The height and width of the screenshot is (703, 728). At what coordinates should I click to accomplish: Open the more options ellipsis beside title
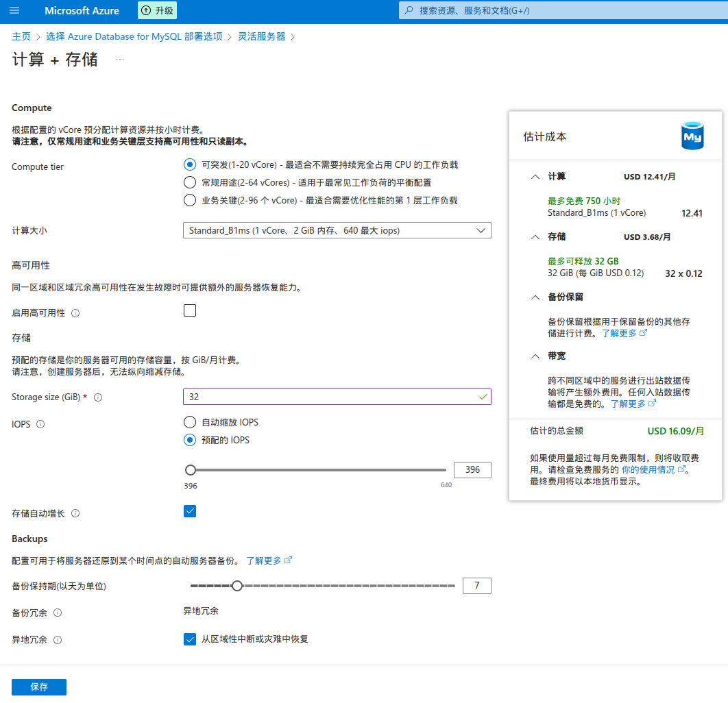[x=120, y=60]
